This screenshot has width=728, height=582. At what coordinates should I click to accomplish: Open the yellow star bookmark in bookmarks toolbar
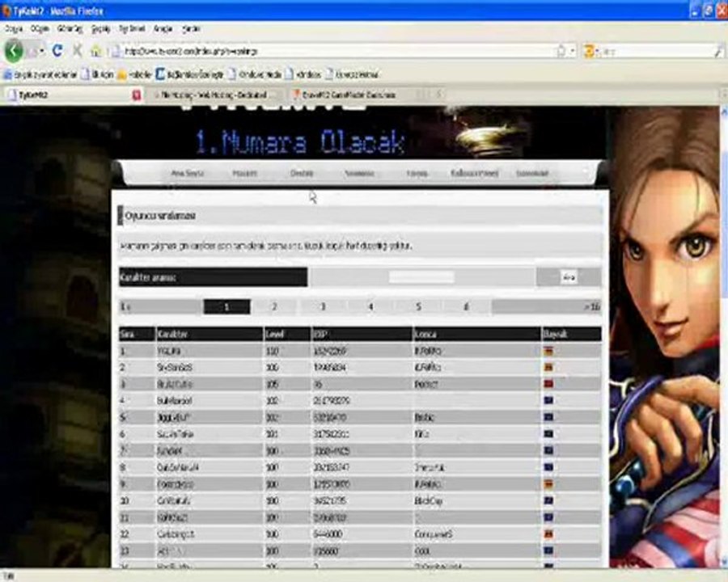pos(122,74)
